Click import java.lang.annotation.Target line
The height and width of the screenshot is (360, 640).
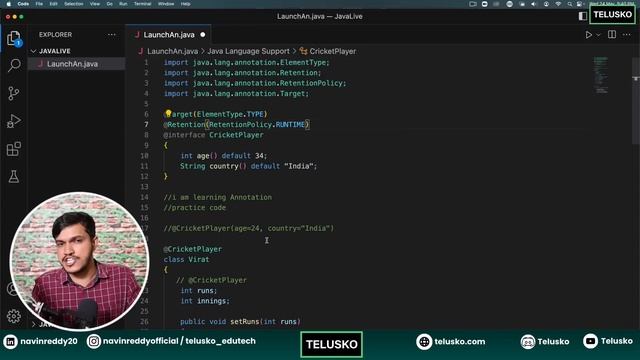click(236, 93)
